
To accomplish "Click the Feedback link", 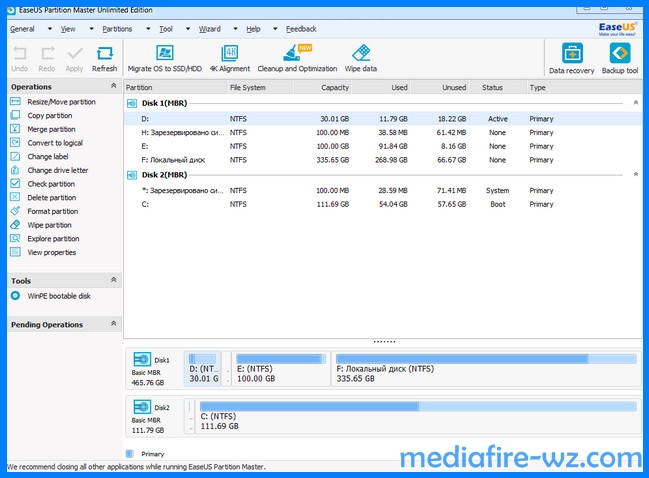I will click(x=301, y=29).
